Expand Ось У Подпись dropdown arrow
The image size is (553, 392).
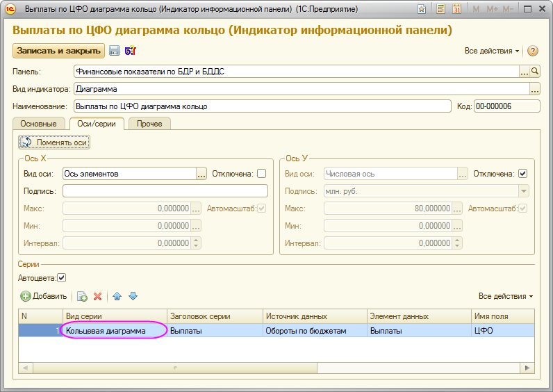coord(524,191)
